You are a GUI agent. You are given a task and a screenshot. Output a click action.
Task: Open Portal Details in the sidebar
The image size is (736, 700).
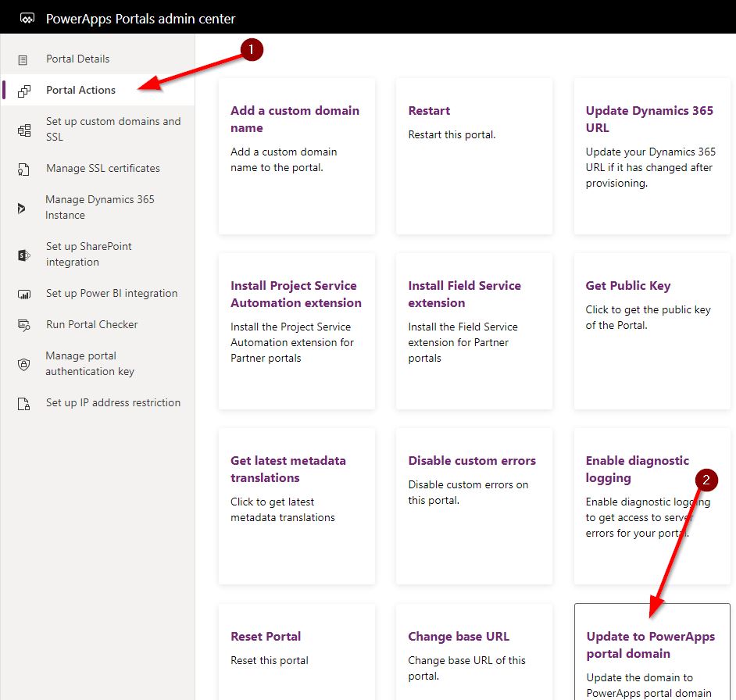[98, 59]
